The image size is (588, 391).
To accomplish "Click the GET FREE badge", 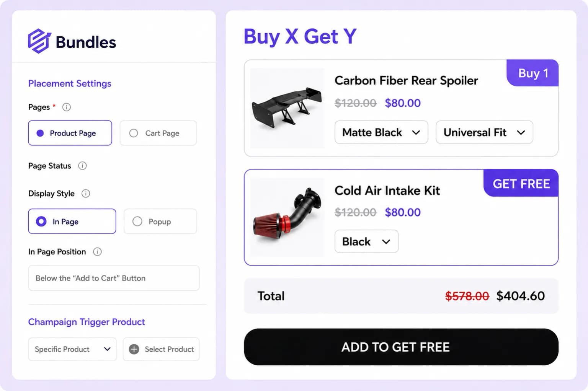I will pyautogui.click(x=521, y=183).
